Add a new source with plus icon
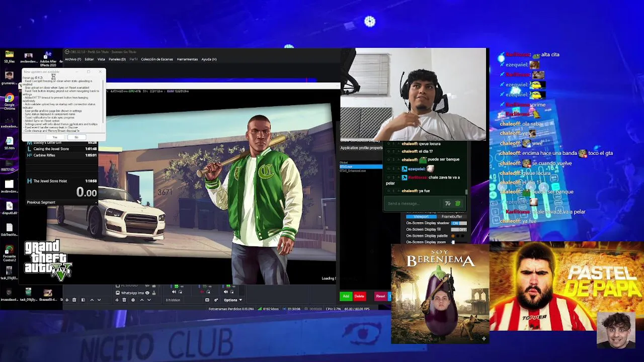The height and width of the screenshot is (362, 644). (117, 300)
